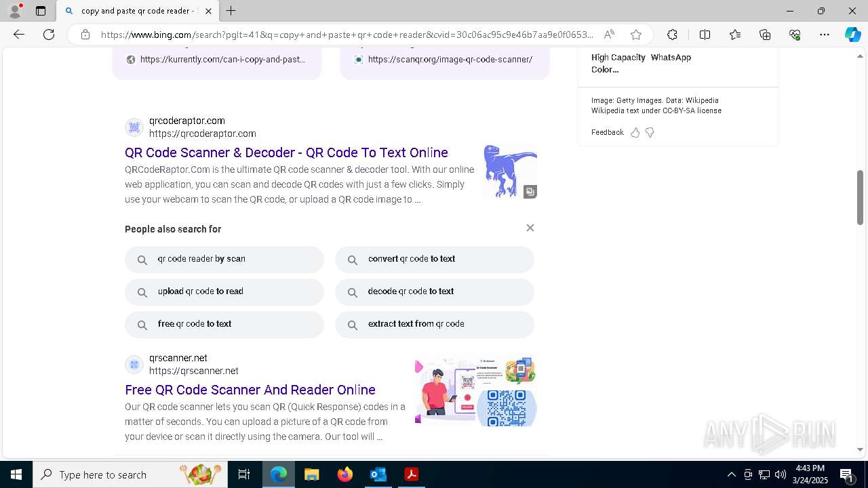868x488 pixels.
Task: Click the site lock information icon
Action: point(85,35)
